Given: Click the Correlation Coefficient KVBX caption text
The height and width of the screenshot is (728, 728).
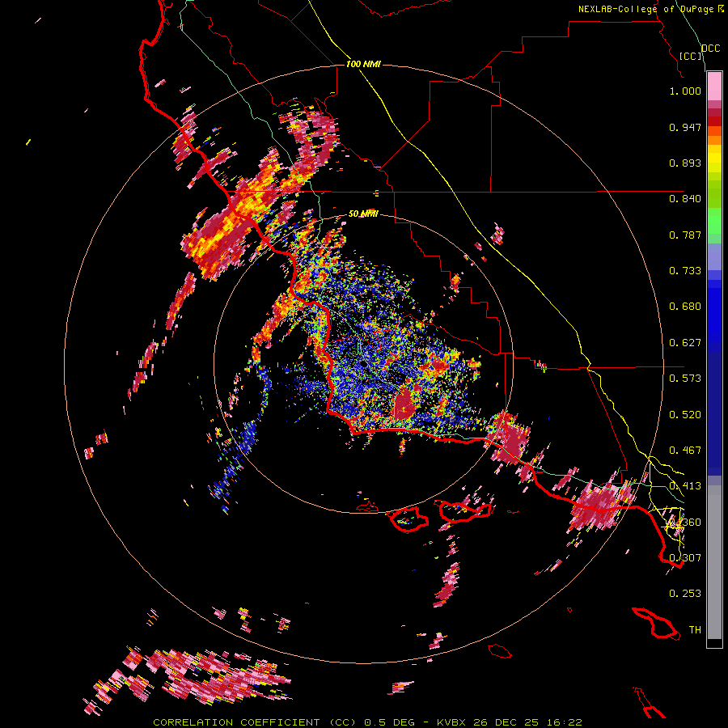Looking at the screenshot, I should point(367,722).
